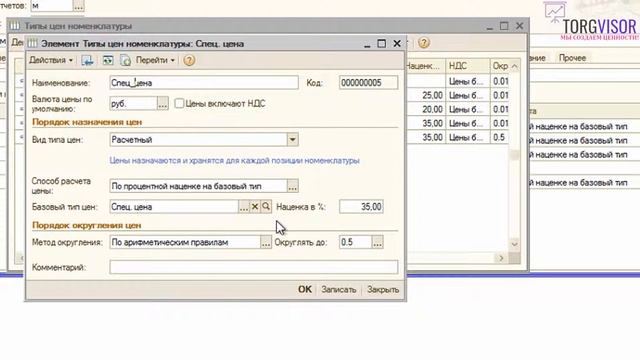640x360 pixels.
Task: Click the help question mark icon in dialog toolbar
Action: (x=189, y=60)
